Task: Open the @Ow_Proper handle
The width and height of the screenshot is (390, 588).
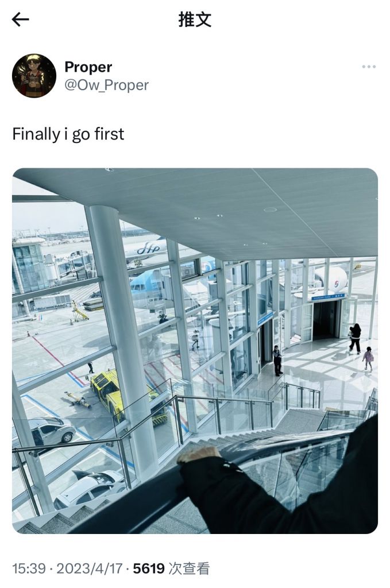Action: 106,85
